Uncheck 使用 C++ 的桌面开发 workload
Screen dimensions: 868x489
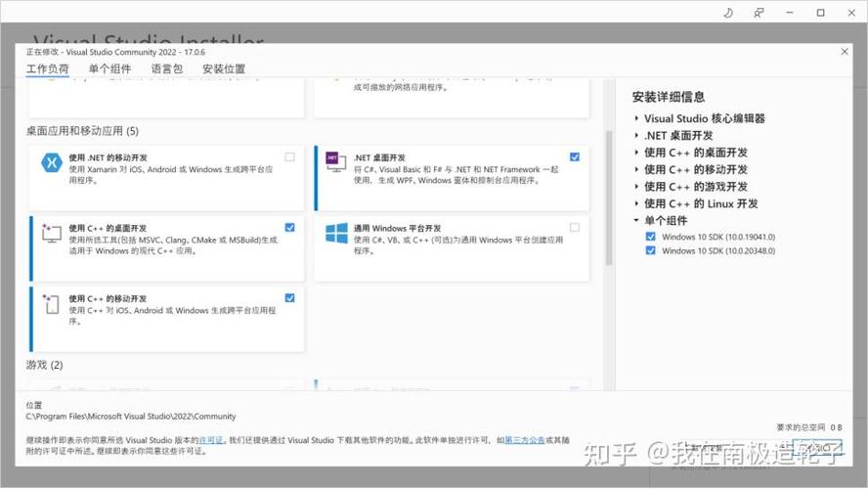tap(289, 228)
